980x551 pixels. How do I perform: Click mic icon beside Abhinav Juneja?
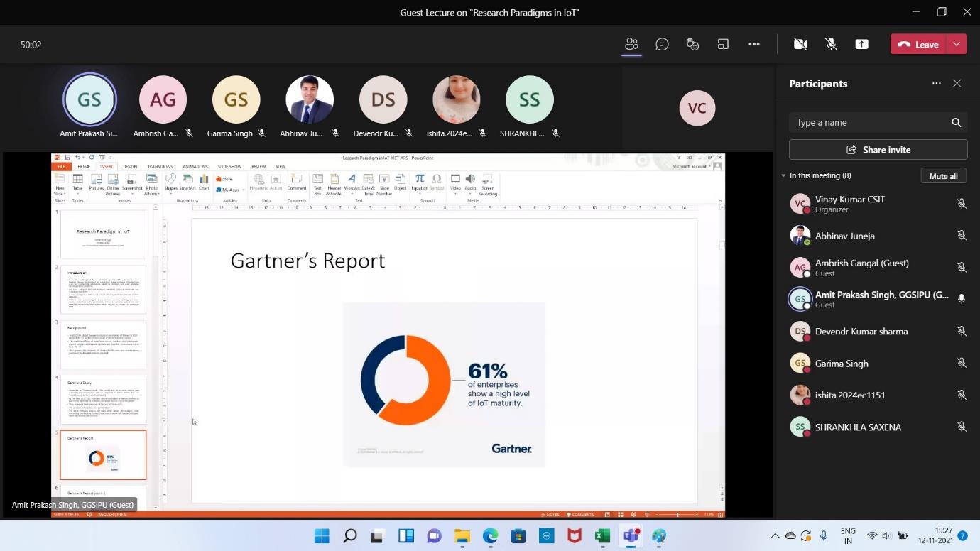tap(961, 236)
